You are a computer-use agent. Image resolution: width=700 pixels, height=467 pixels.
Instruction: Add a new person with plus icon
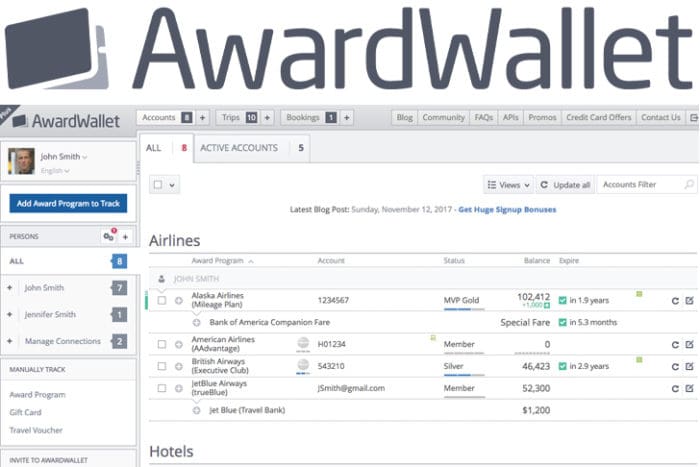(125, 237)
